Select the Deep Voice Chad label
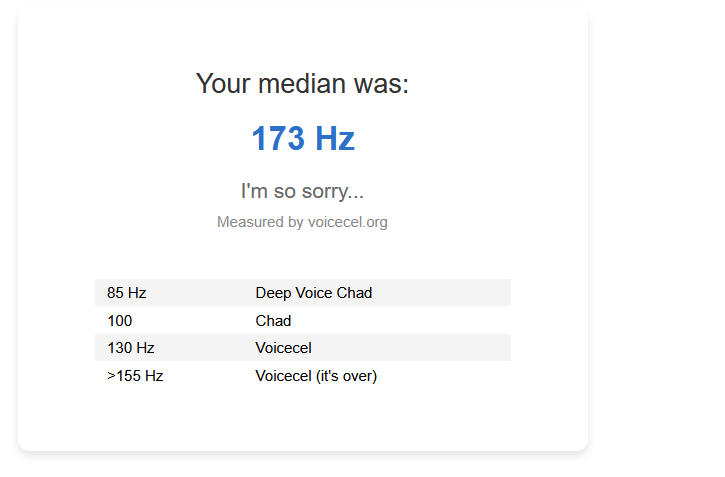 (314, 293)
